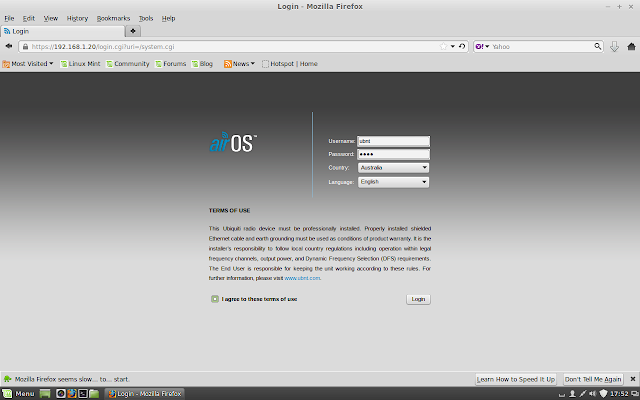The width and height of the screenshot is (640, 400).
Task: Open the round dark launcher icon in taskbar
Action: [x=61, y=393]
